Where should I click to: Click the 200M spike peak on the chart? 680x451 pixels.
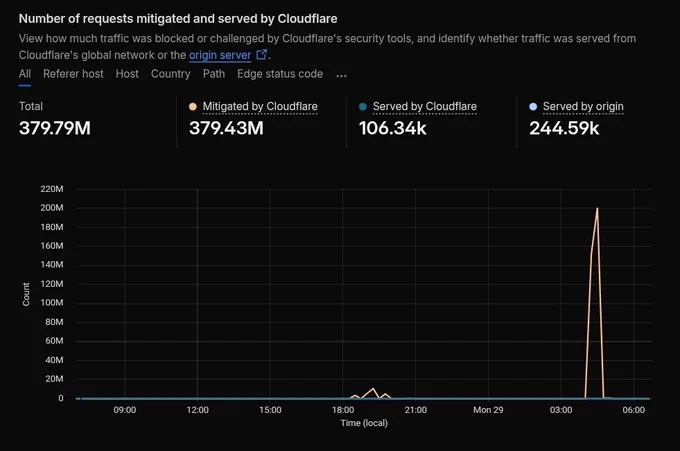pyautogui.click(x=597, y=209)
